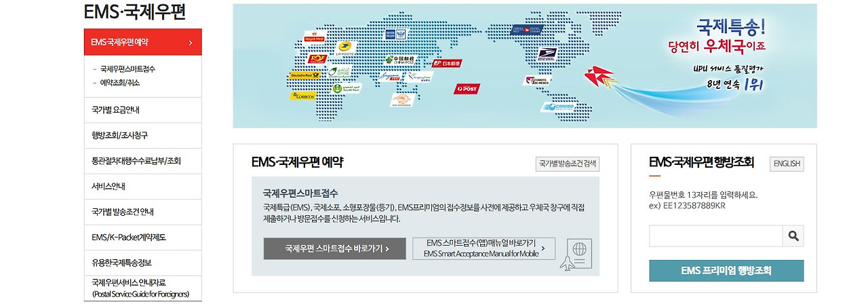Open 예약조회/취소 submenu item
The width and height of the screenshot is (868, 304).
coord(120,83)
